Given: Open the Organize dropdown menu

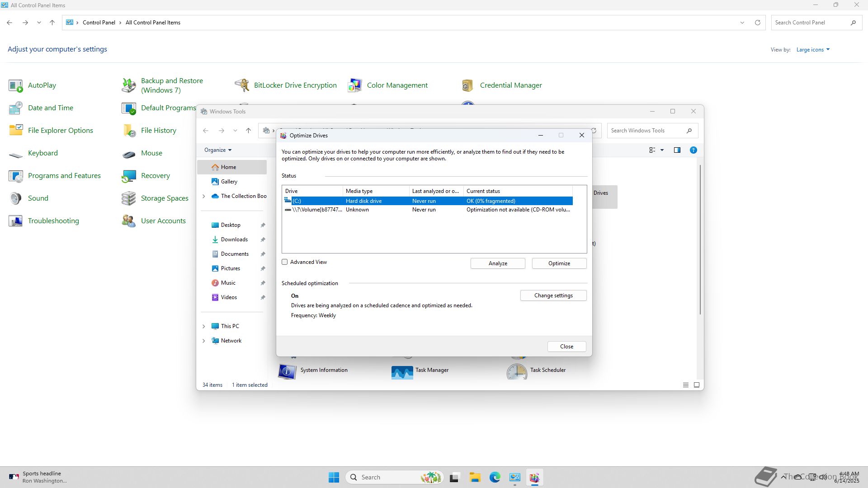Looking at the screenshot, I should coord(217,150).
